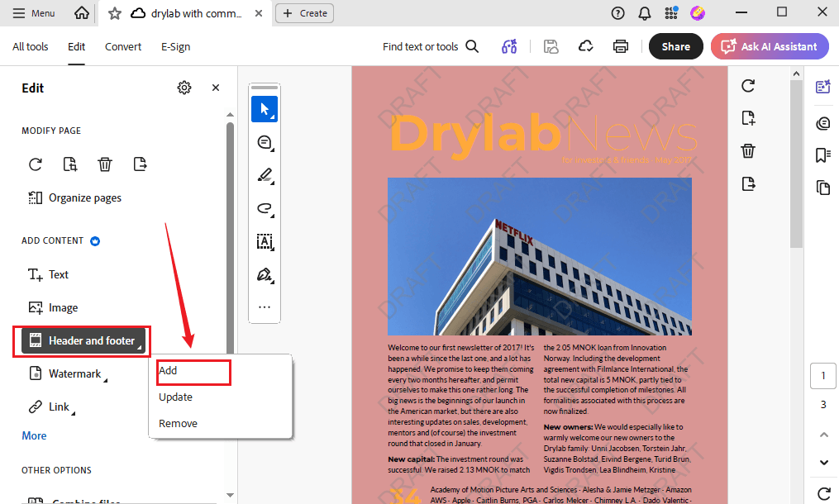
Task: Select the Edit tab
Action: (x=76, y=46)
